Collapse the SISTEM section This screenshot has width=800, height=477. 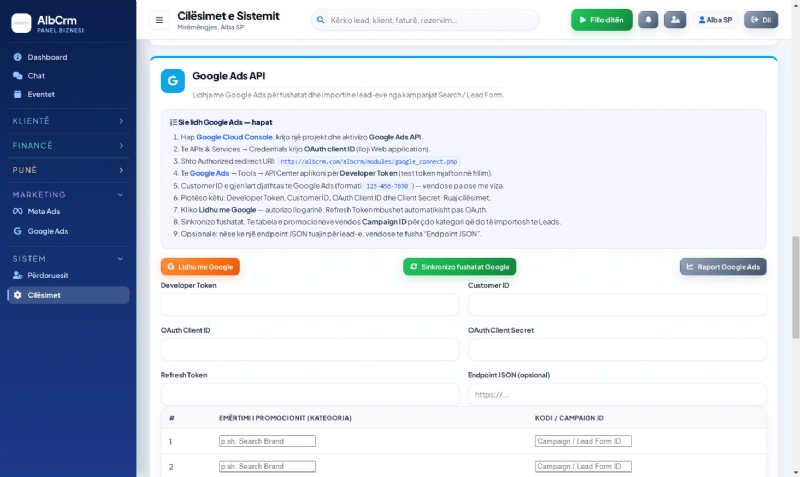click(x=68, y=259)
